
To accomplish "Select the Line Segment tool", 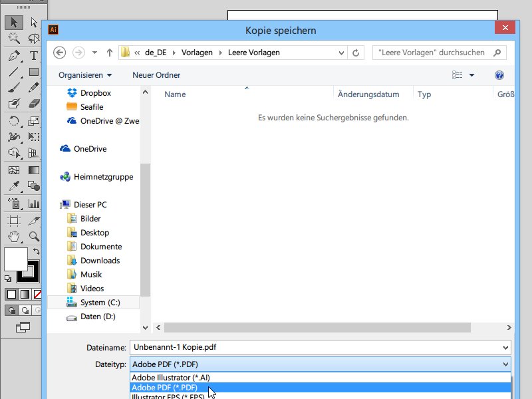I will tap(14, 72).
